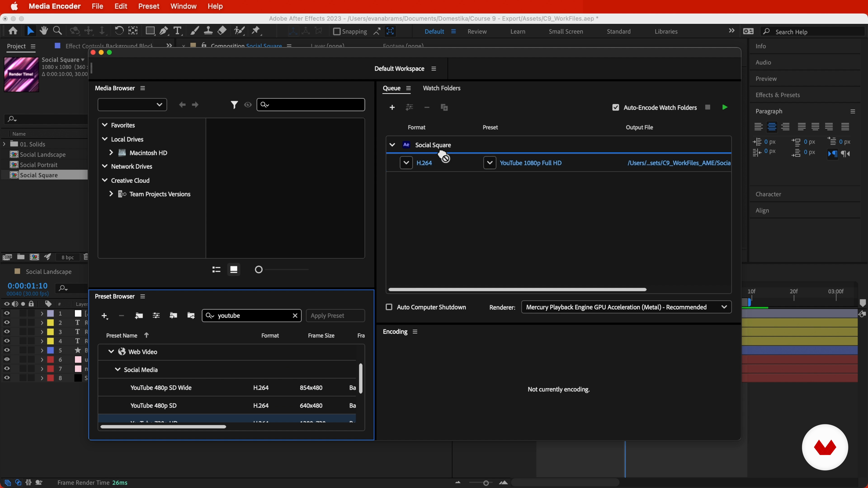Screen dimensions: 868x488
Task: Collapse the Web Video preset group
Action: point(111,352)
